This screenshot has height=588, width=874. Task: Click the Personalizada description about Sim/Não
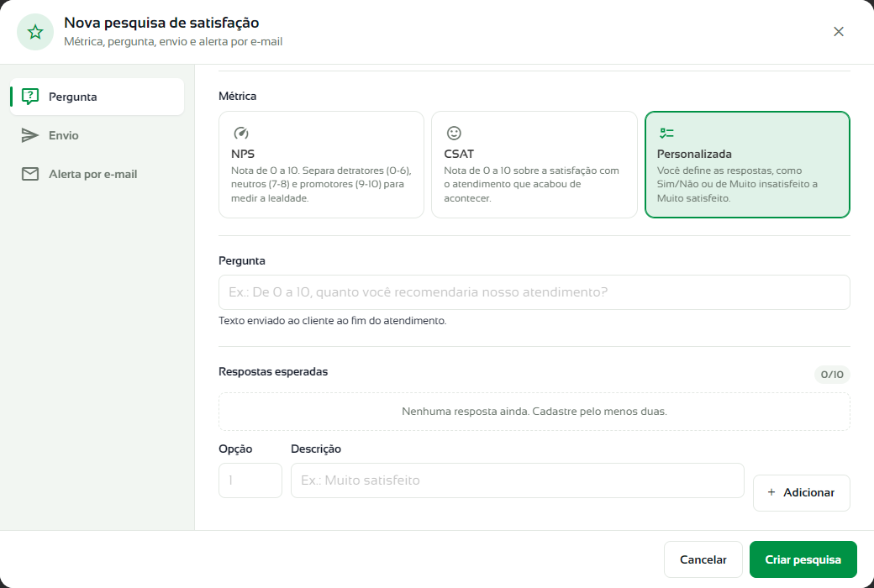[x=737, y=185]
